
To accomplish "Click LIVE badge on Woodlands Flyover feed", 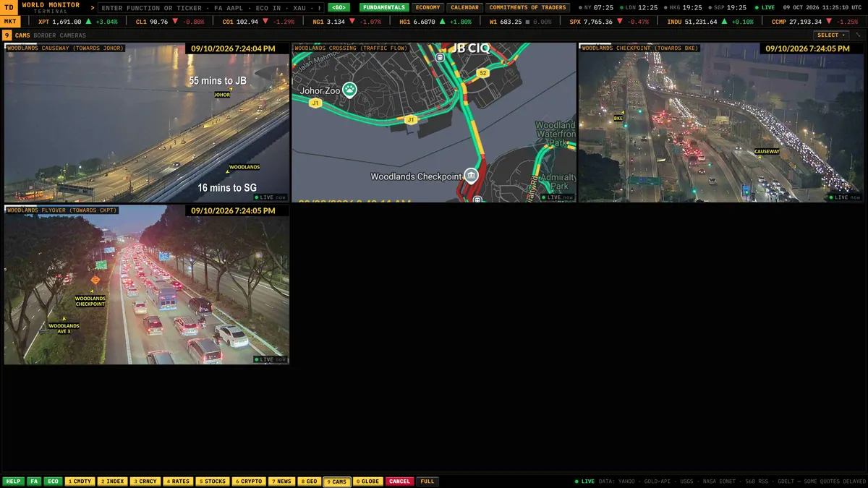I will (x=270, y=359).
